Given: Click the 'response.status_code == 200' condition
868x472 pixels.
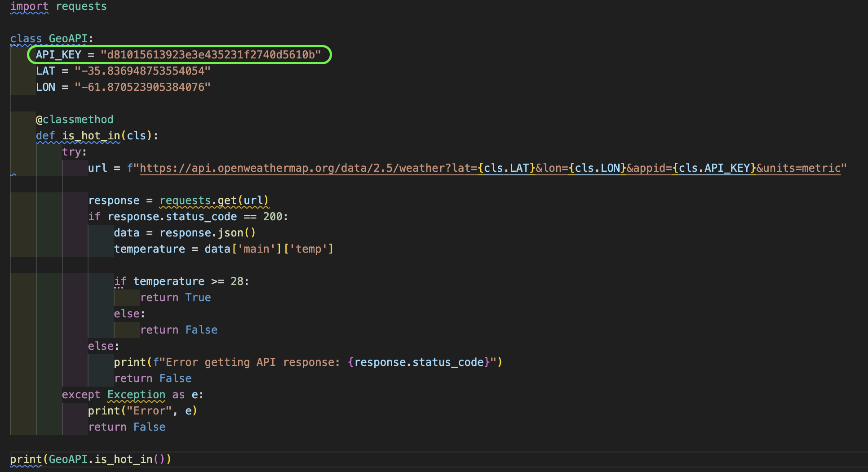Looking at the screenshot, I should click(x=195, y=217).
